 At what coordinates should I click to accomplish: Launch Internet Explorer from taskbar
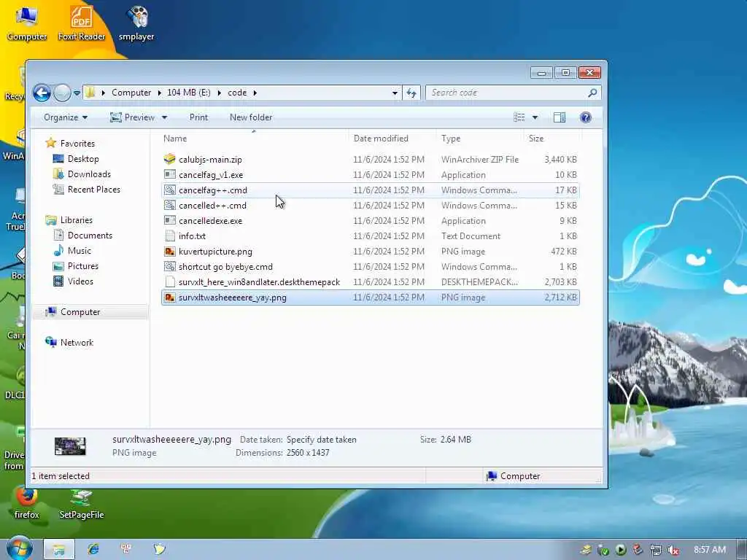(x=93, y=549)
